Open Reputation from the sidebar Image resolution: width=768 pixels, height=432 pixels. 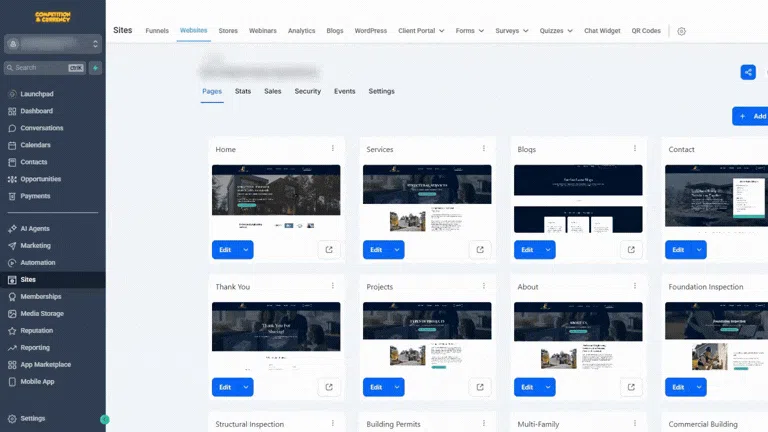coord(36,331)
